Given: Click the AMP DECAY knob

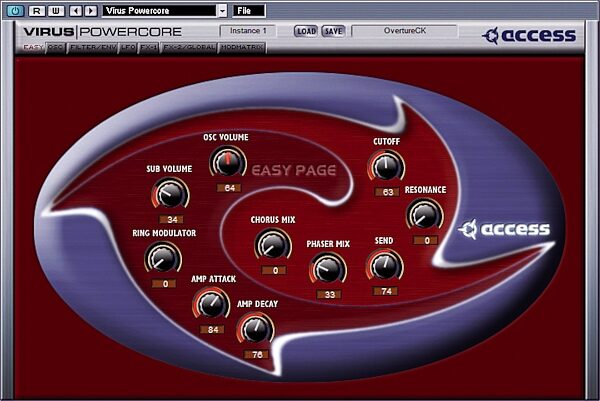Looking at the screenshot, I should tap(255, 329).
